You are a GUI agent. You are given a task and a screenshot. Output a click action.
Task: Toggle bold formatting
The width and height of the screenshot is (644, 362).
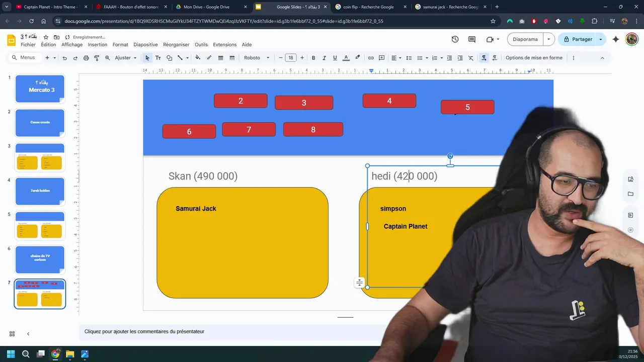(x=313, y=58)
